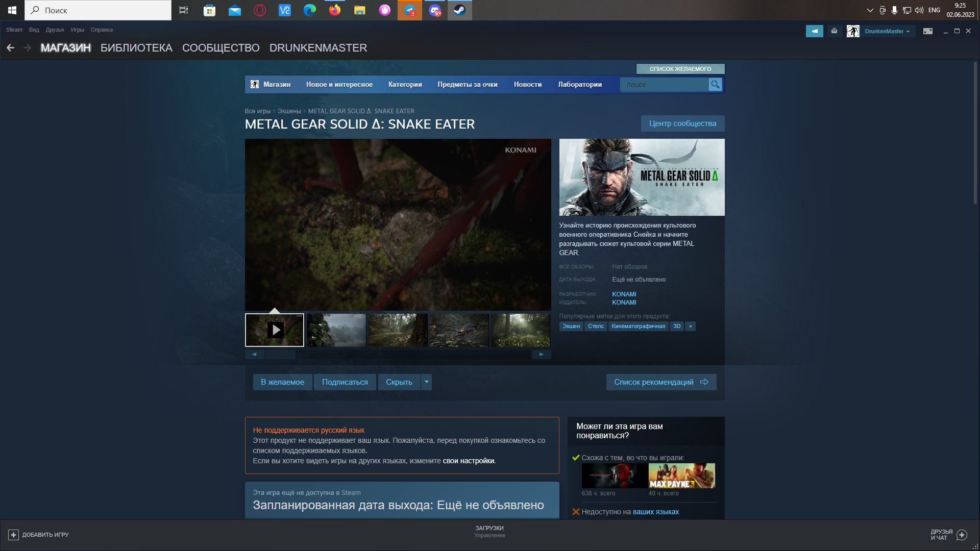Click the screenshot strip scrollbar handle
980x551 pixels.
point(280,354)
